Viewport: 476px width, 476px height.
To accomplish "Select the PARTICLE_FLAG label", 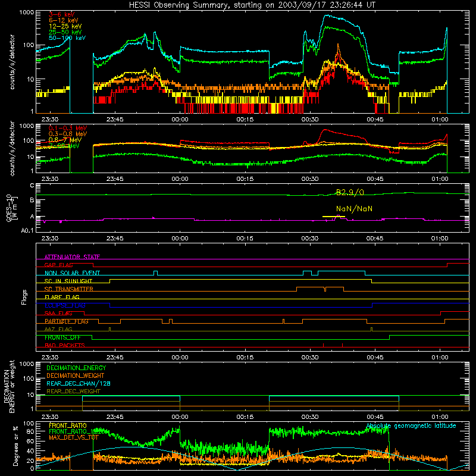I will 67,321.
